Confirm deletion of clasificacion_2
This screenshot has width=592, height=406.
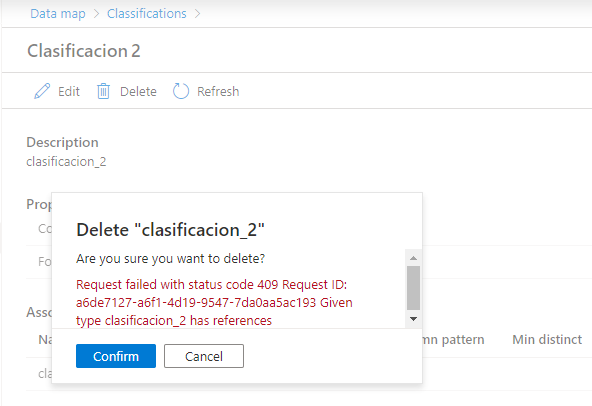pyautogui.click(x=116, y=356)
